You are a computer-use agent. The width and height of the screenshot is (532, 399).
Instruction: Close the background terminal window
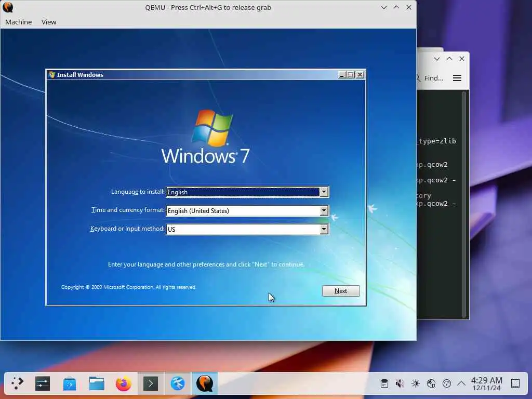point(462,59)
